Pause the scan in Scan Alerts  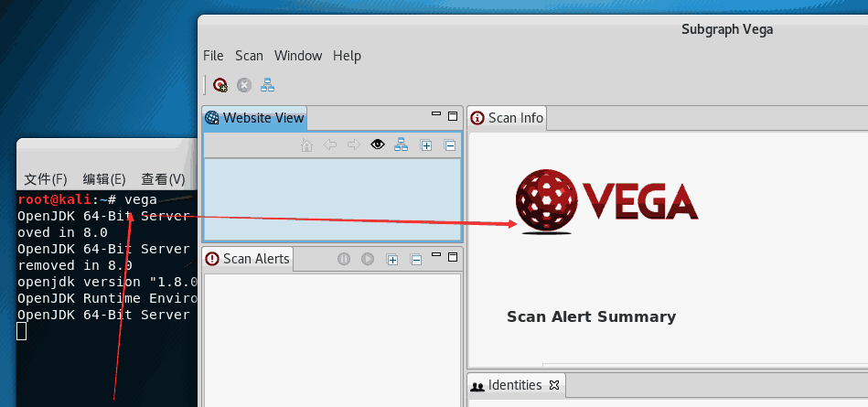[344, 259]
